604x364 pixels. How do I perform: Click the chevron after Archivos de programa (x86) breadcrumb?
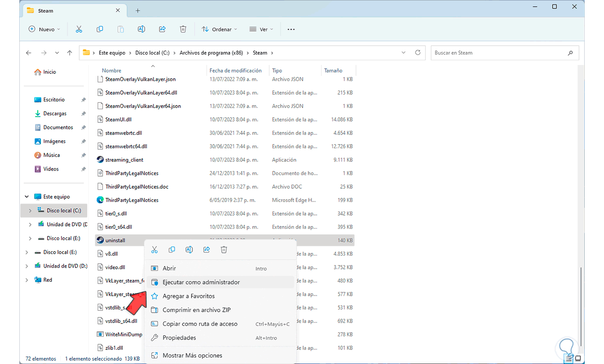pyautogui.click(x=248, y=53)
